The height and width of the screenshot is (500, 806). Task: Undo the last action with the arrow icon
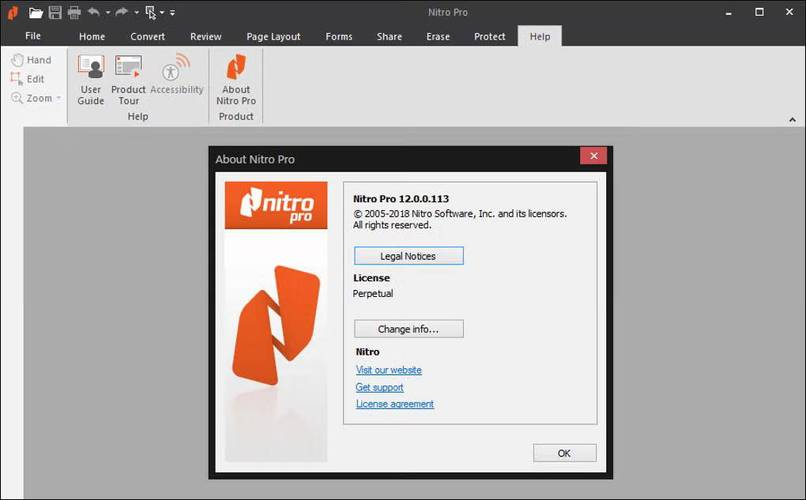(x=94, y=12)
